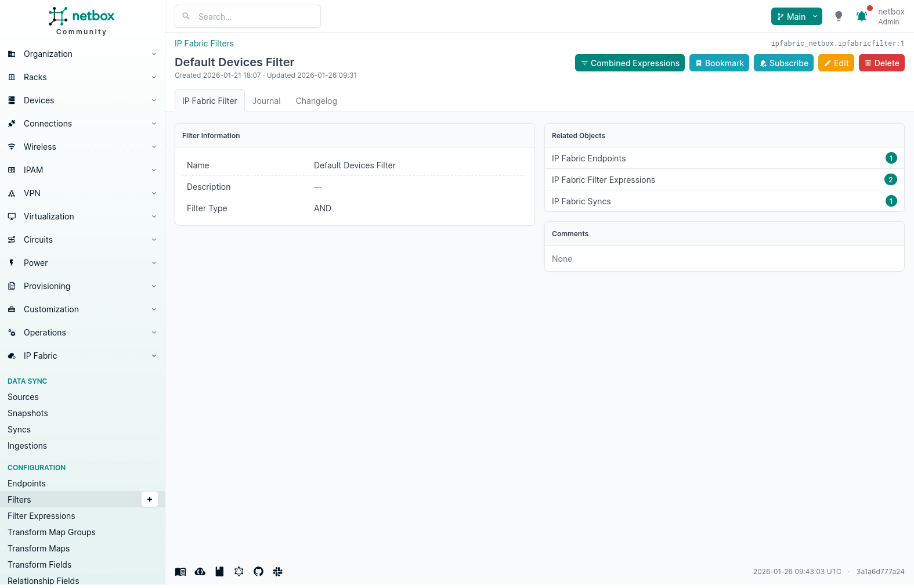This screenshot has width=914, height=588.
Task: Open related IP Fabric Filter Expressions
Action: (604, 180)
